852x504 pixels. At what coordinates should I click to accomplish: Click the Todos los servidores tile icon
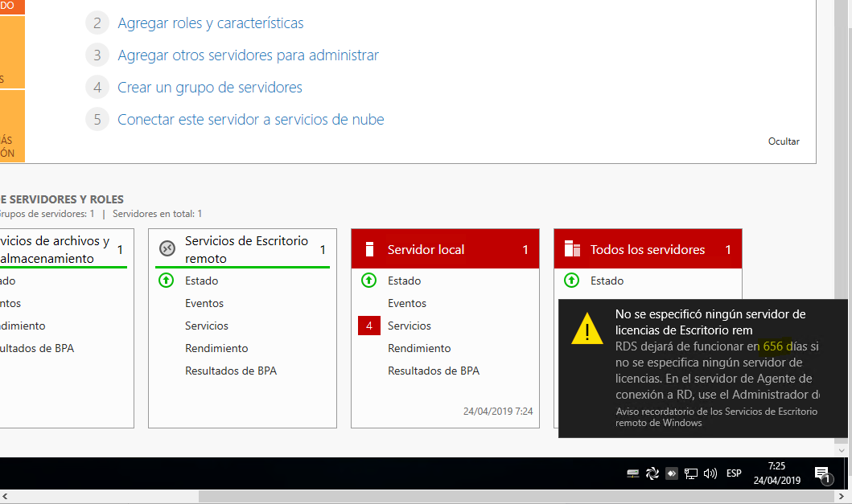[572, 249]
